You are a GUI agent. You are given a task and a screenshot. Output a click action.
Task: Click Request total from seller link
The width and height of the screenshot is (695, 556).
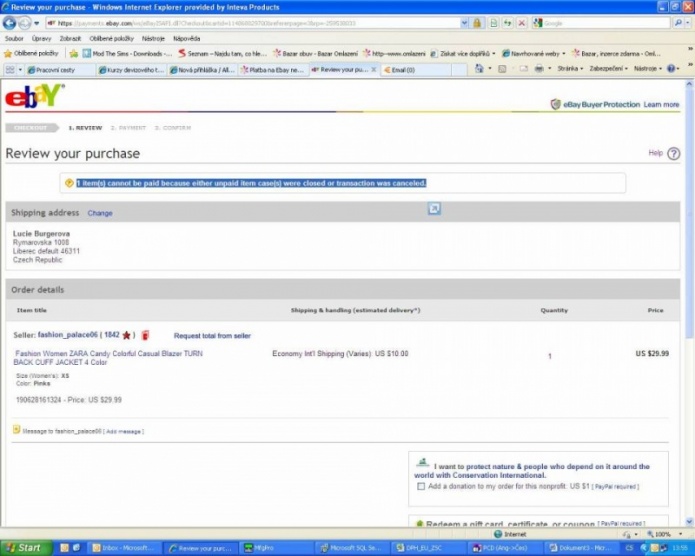pyautogui.click(x=212, y=336)
